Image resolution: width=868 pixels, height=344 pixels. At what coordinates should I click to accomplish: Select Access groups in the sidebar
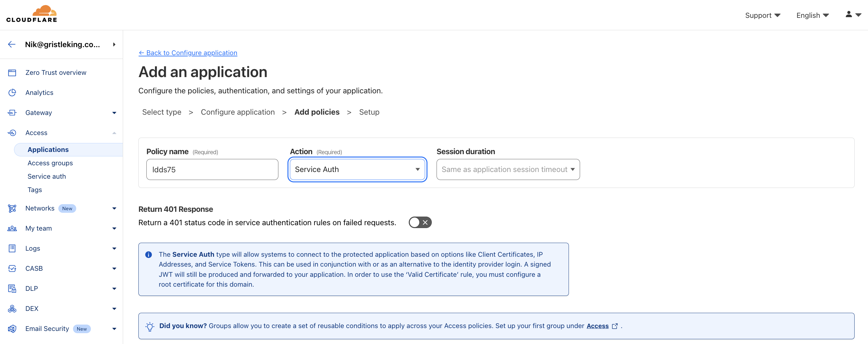click(50, 163)
